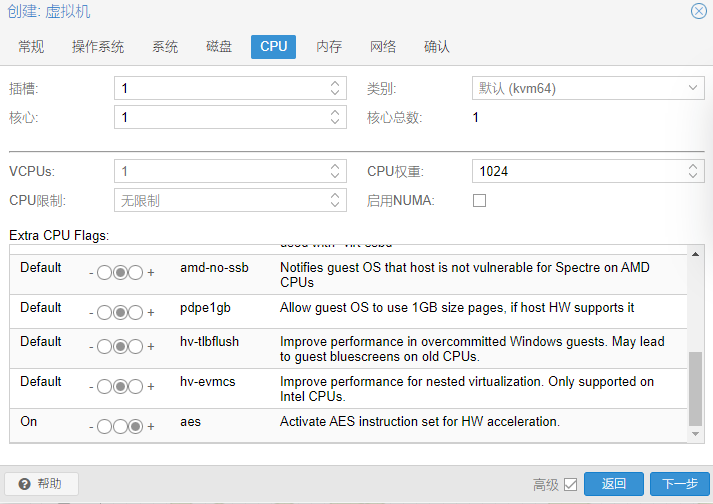
Task: Click the plus icon for hv-evmcs
Action: 151,386
